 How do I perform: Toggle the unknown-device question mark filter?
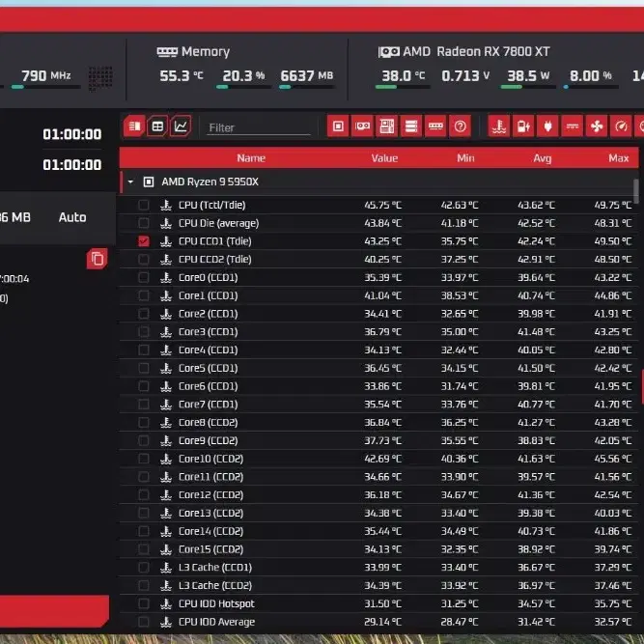pos(460,126)
